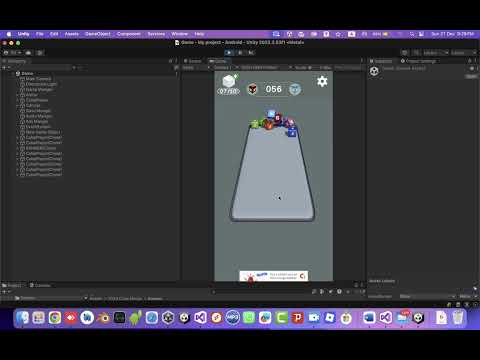Open the Assets menu
Screen dimensions: 480x360
pos(72,34)
